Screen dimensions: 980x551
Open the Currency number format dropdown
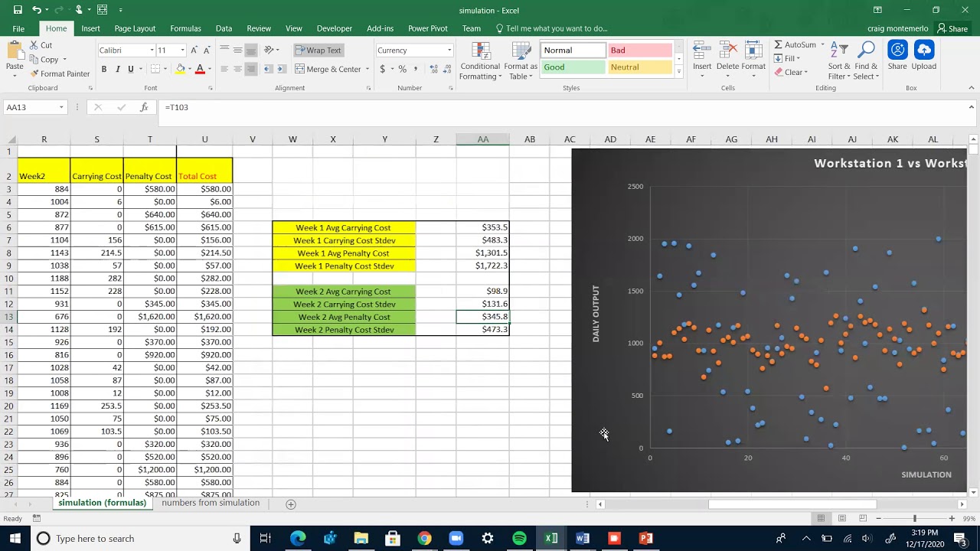pos(449,51)
